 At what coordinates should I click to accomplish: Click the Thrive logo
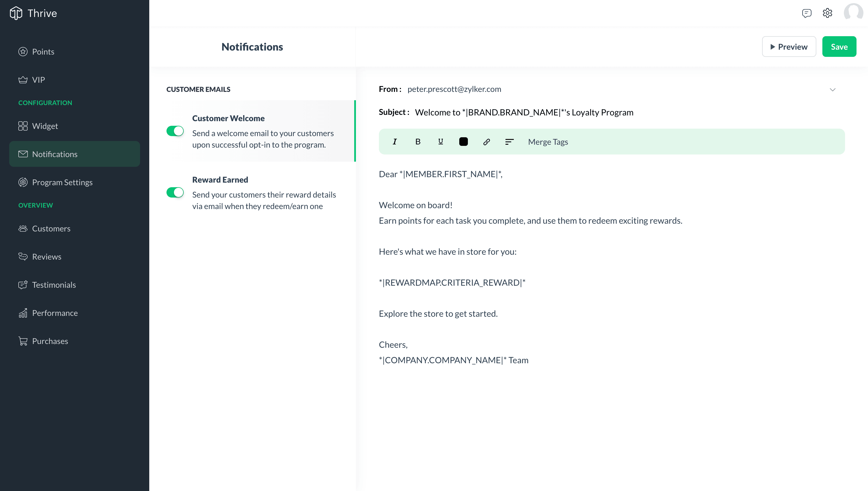(x=32, y=13)
